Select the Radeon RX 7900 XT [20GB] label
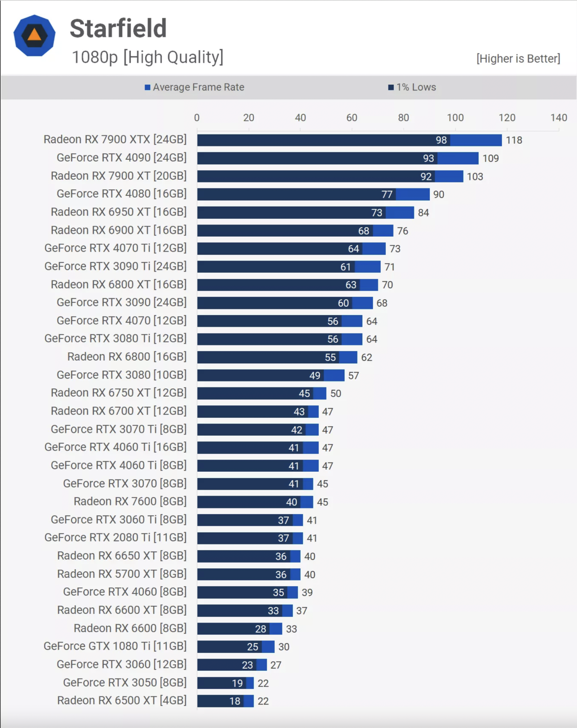This screenshot has height=728, width=577. click(119, 176)
